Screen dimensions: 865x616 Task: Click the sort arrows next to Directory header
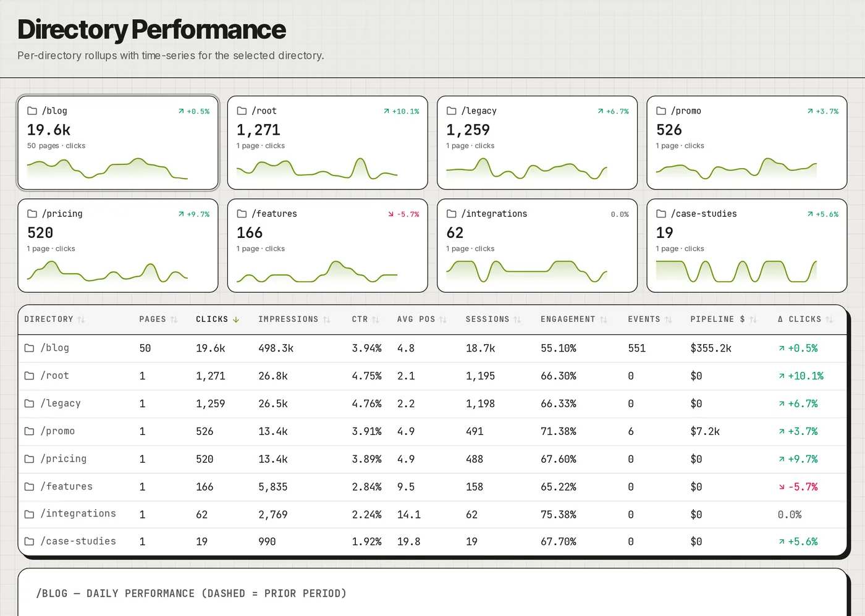click(81, 319)
